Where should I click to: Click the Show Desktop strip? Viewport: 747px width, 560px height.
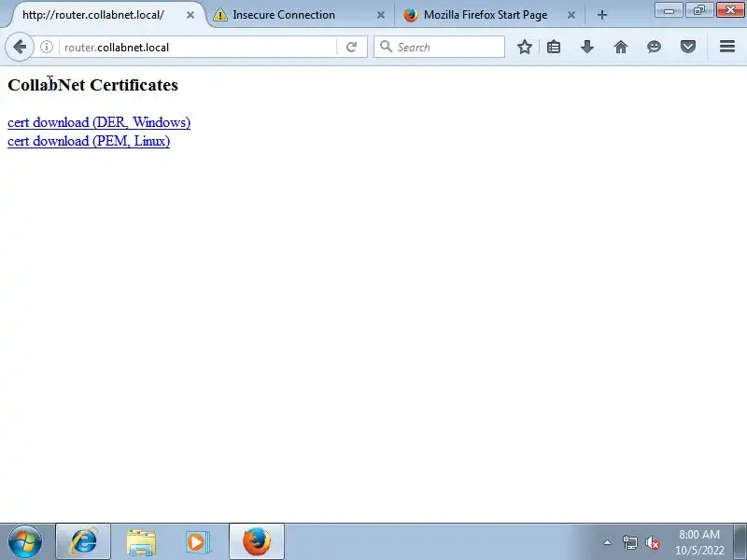[740, 541]
